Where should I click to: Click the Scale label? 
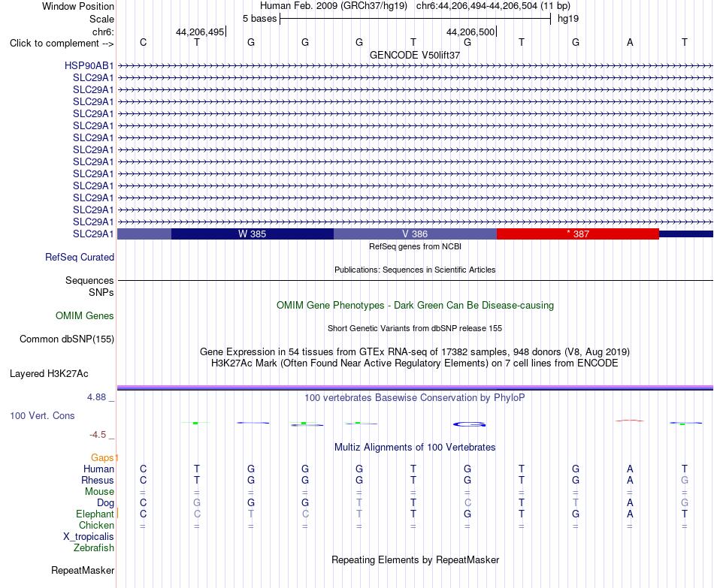coord(101,19)
